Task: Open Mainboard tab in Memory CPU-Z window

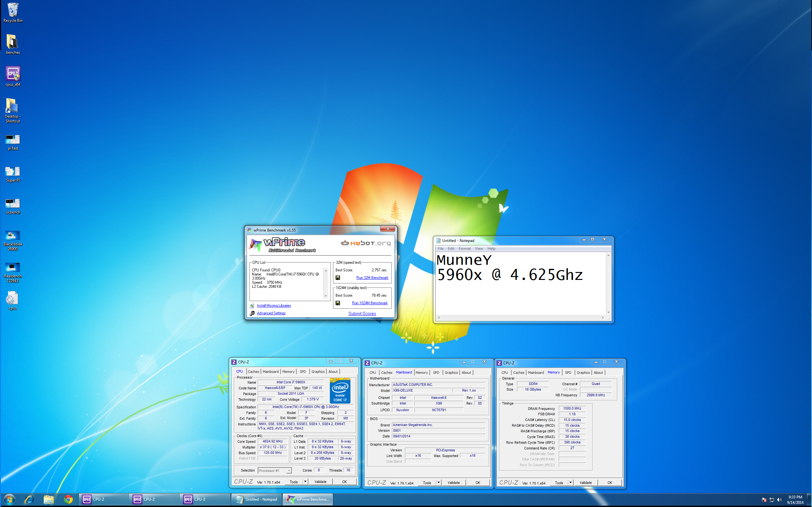Action: (536, 373)
